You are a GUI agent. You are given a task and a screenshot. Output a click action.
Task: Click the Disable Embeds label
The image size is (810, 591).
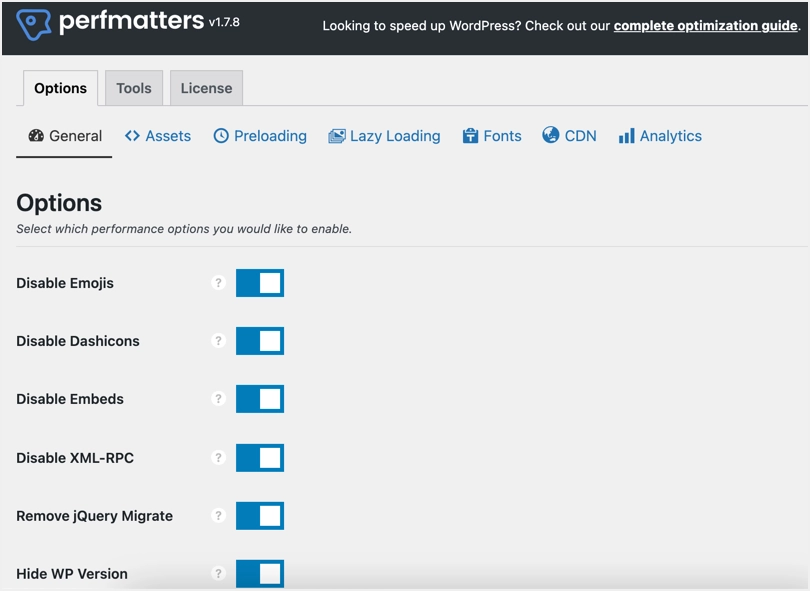(70, 399)
